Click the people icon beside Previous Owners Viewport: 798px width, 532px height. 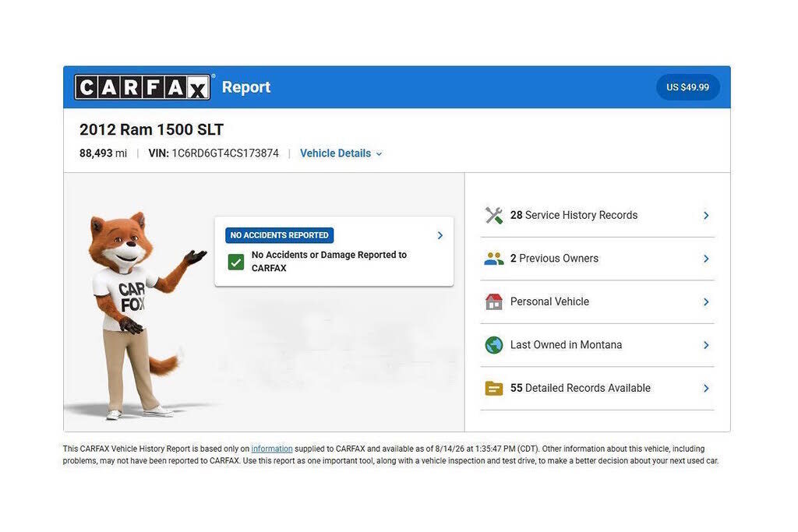click(x=493, y=259)
